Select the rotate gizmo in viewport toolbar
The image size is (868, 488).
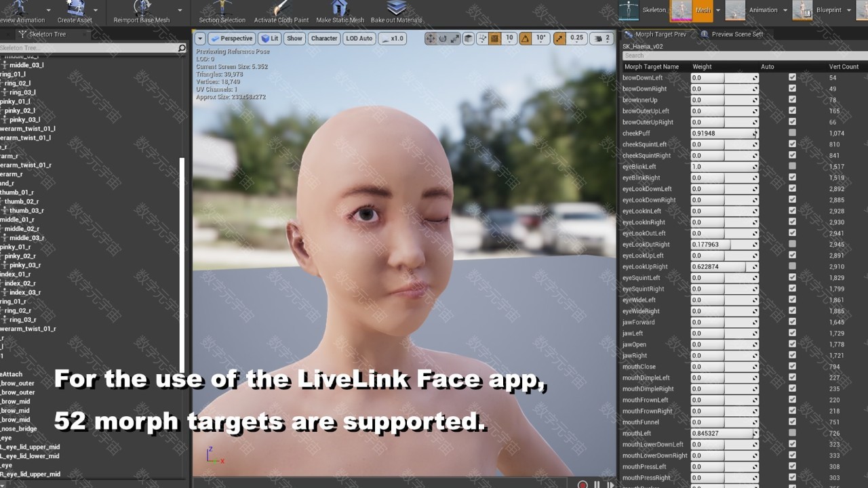pyautogui.click(x=443, y=39)
